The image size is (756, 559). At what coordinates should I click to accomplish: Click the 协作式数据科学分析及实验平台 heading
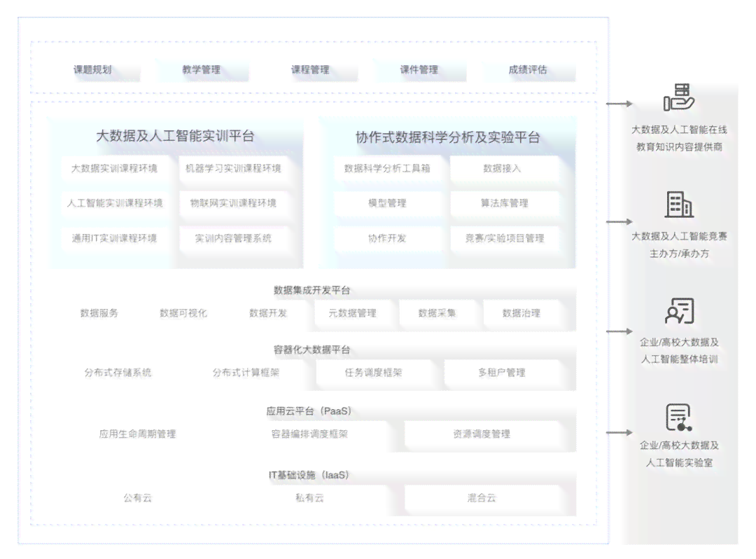point(447,137)
